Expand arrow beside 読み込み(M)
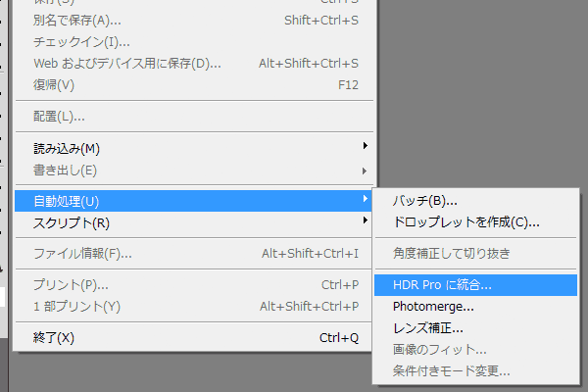The image size is (588, 392). click(365, 146)
